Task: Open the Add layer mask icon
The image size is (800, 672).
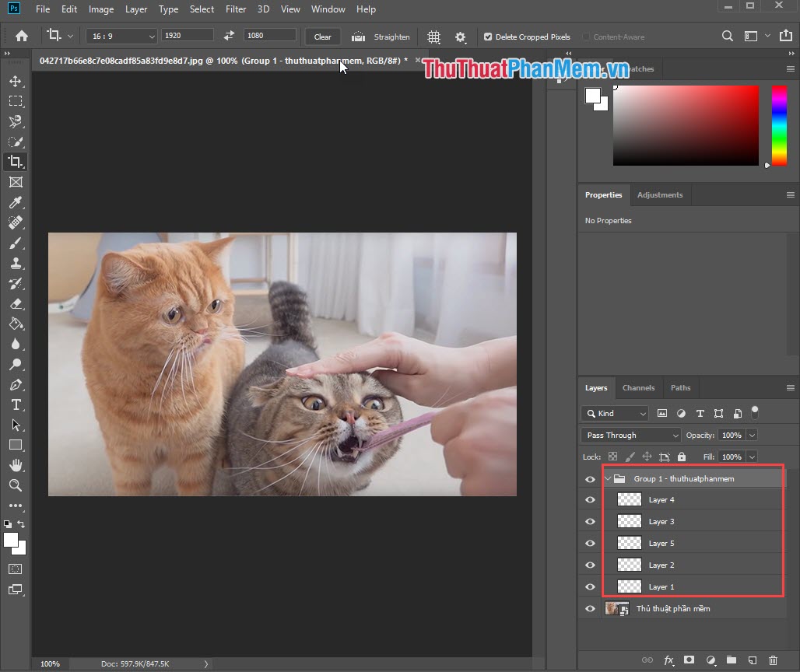Action: [689, 660]
